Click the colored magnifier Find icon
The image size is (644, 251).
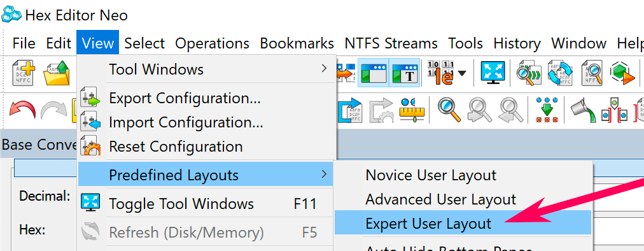tap(449, 110)
